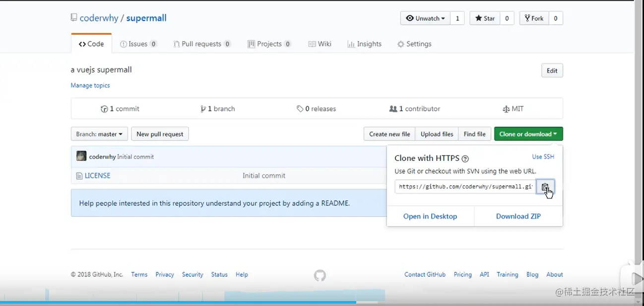Viewport: 644px width, 306px height.
Task: Star the supermall repository
Action: (x=485, y=18)
